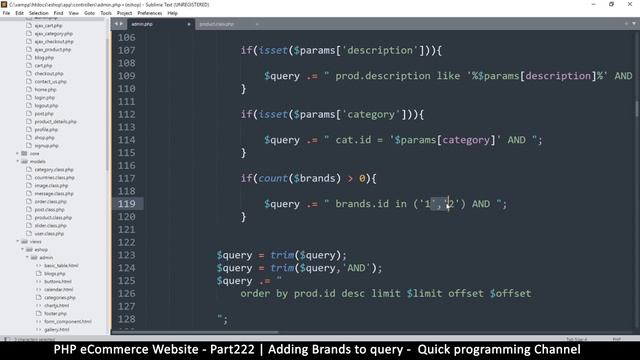640x360 pixels.
Task: Open image.class.php in the sidebar
Action: 51,186
